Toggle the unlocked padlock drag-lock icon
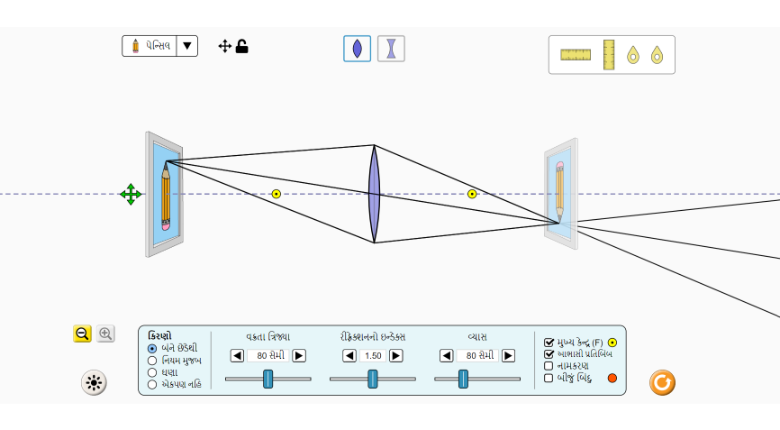This screenshot has width=780, height=430. [242, 46]
